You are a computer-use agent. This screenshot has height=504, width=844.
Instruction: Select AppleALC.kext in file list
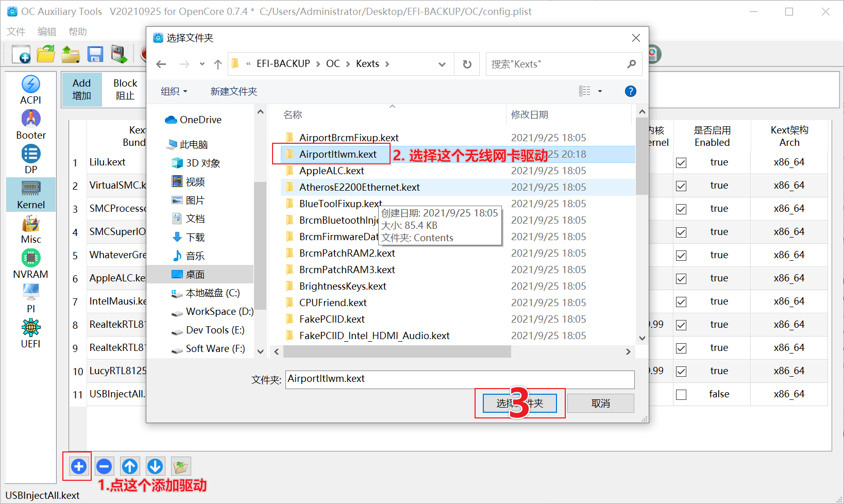332,171
